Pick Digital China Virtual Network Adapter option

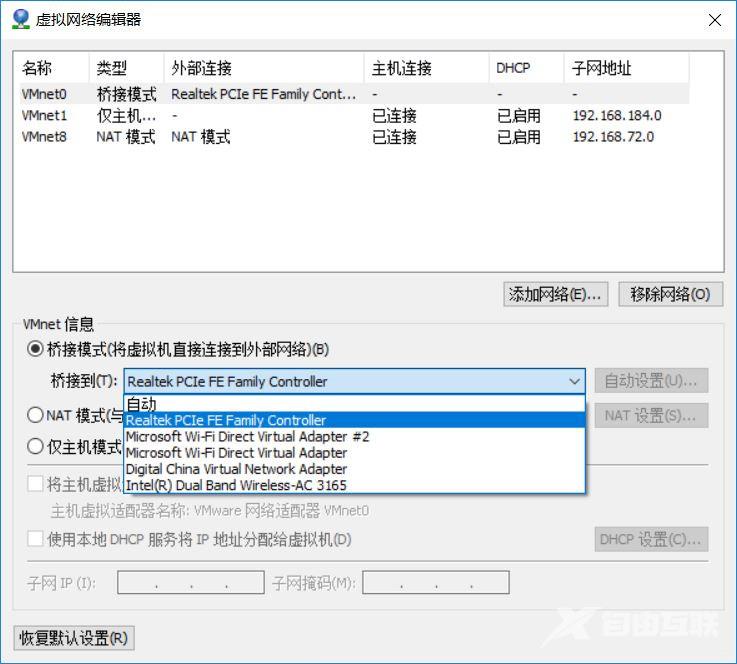[236, 469]
